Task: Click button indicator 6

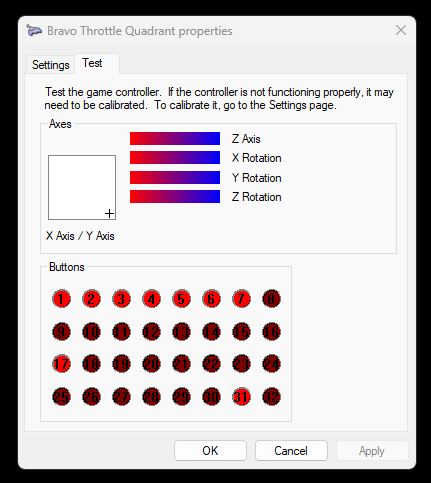Action: (211, 299)
